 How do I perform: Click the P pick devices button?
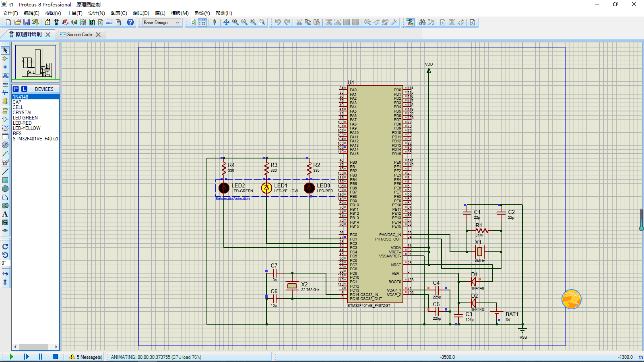pos(16,89)
